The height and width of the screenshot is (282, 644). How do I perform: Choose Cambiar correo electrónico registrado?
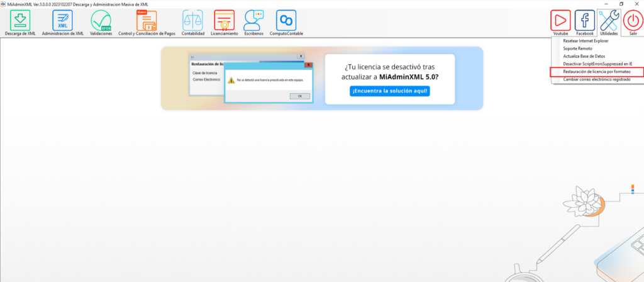(597, 79)
